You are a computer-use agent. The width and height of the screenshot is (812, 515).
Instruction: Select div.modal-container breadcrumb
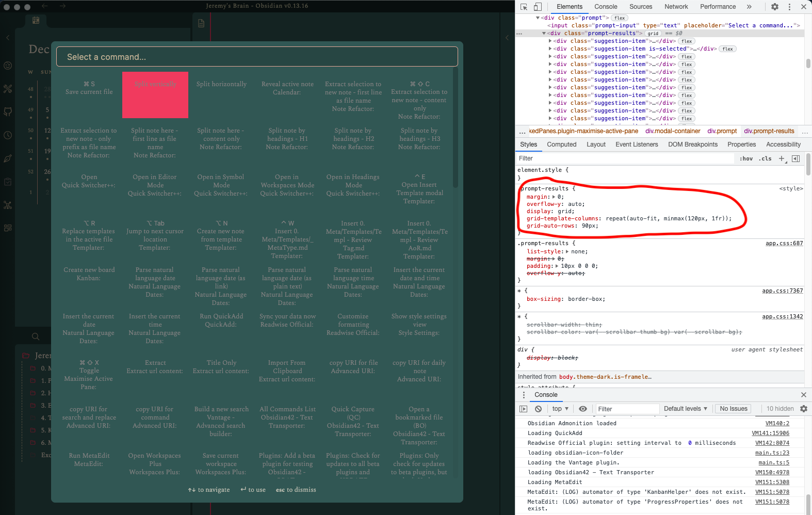click(x=673, y=131)
